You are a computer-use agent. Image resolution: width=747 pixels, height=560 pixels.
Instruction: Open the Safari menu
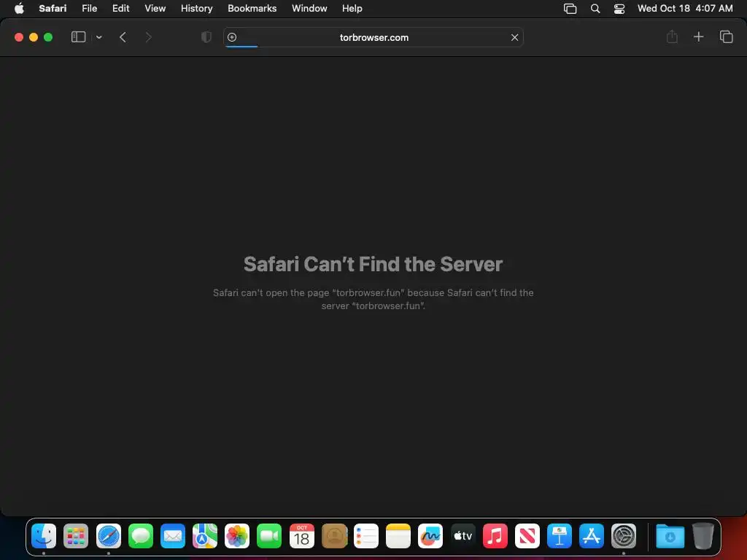click(x=53, y=8)
